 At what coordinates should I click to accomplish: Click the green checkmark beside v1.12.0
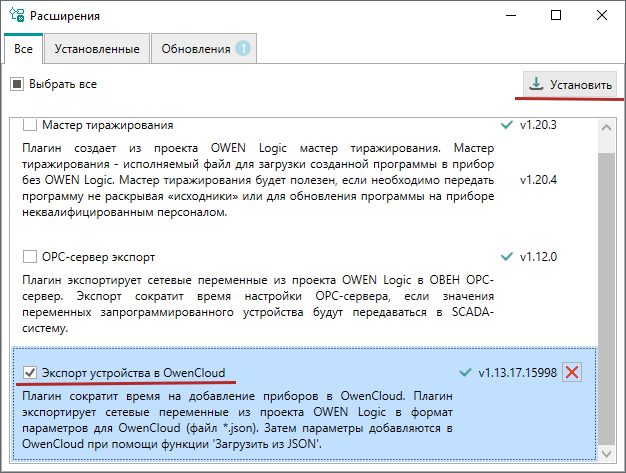pyautogui.click(x=505, y=256)
